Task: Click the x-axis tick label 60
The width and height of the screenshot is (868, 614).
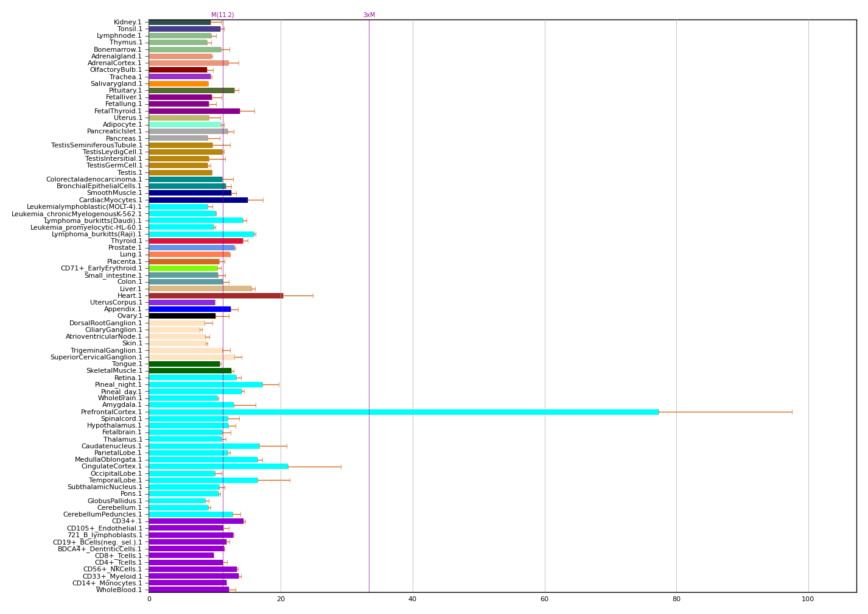Action: 544,599
